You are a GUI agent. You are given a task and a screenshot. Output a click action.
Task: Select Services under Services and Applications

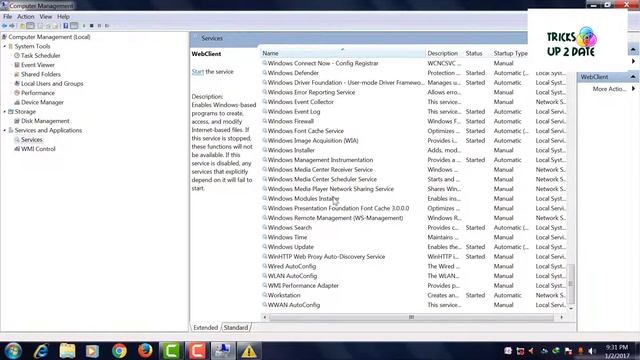click(x=31, y=140)
